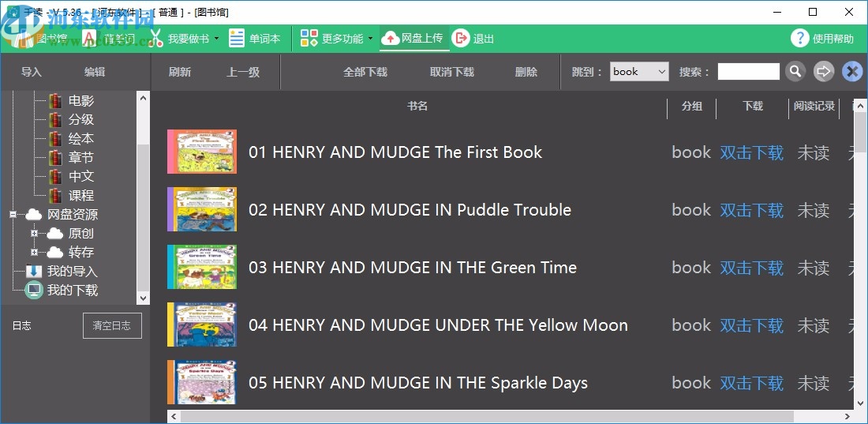Select the 课程 book folder icon
This screenshot has height=424, width=868.
point(55,196)
